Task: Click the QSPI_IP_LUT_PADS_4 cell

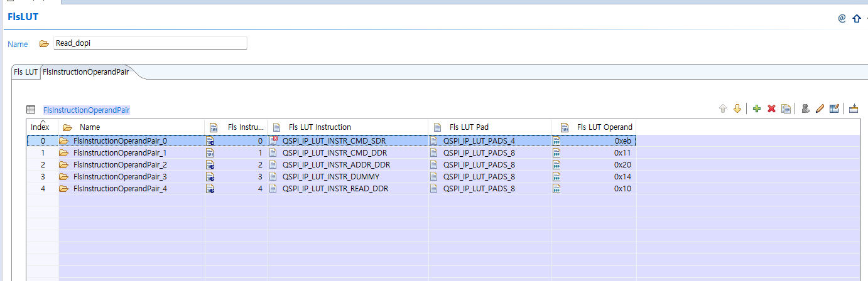Action: pyautogui.click(x=490, y=140)
